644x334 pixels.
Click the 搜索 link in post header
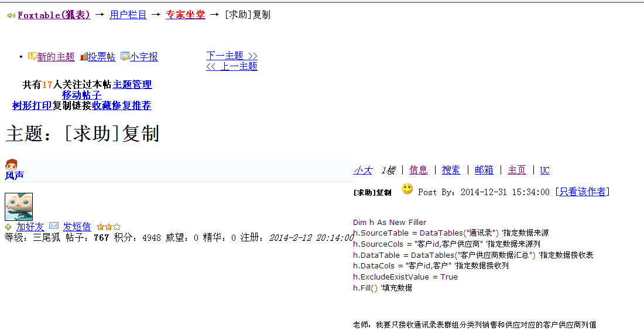451,170
